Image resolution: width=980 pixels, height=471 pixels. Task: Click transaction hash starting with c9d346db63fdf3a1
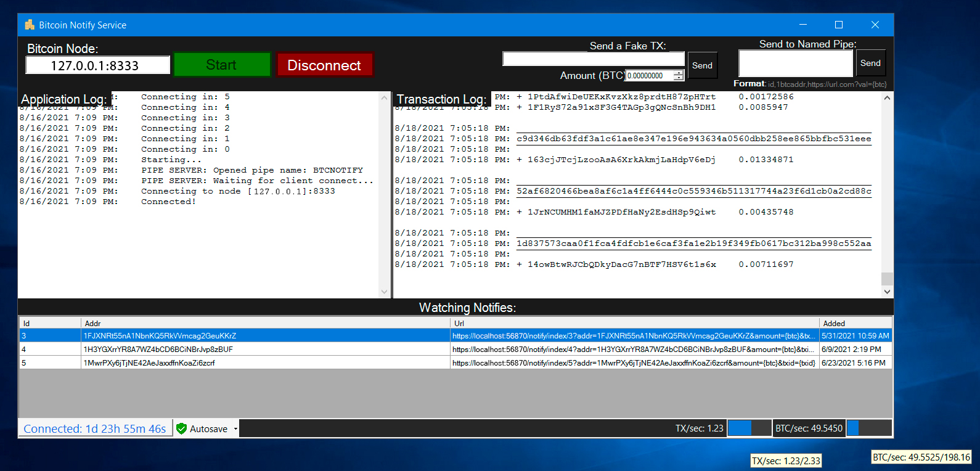(x=694, y=139)
